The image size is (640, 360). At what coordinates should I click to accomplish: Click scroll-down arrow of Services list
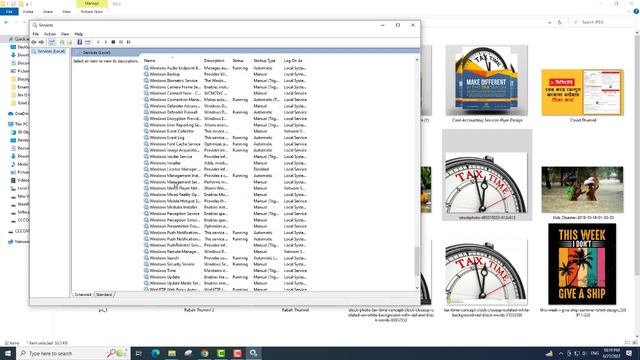[417, 288]
